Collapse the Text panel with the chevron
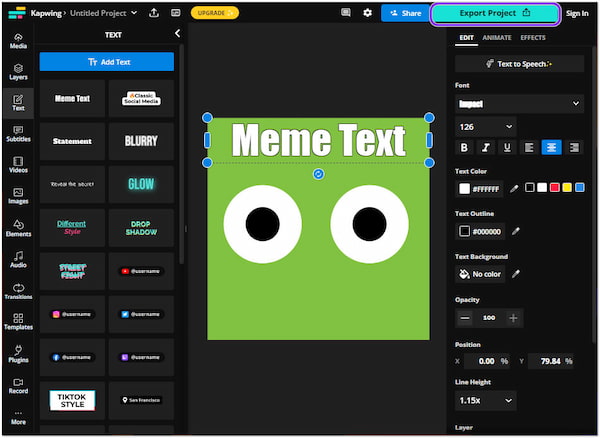The height and width of the screenshot is (438, 600). tap(177, 34)
